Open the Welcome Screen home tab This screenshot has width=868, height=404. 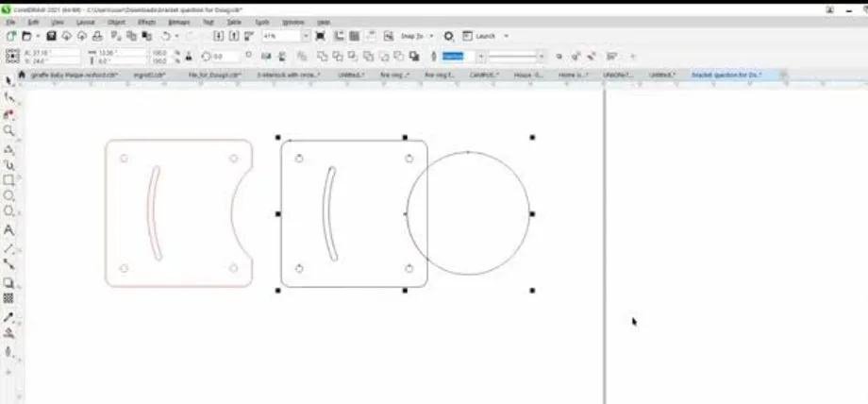coord(22,75)
